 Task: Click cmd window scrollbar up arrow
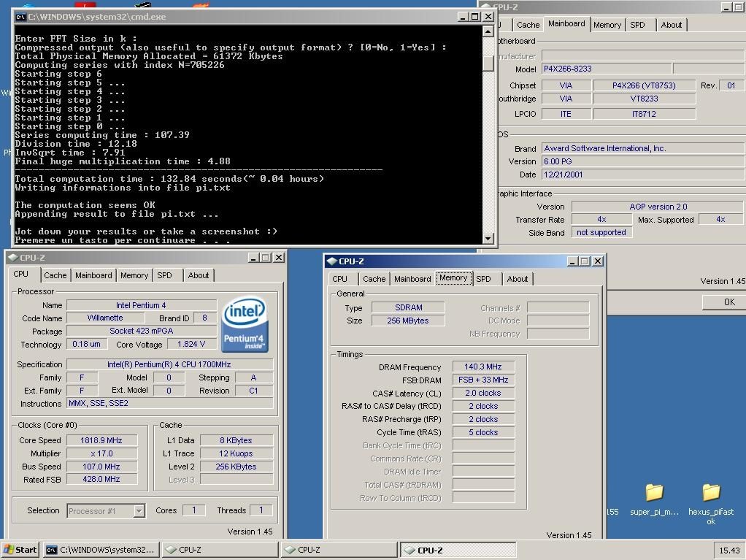[488, 31]
